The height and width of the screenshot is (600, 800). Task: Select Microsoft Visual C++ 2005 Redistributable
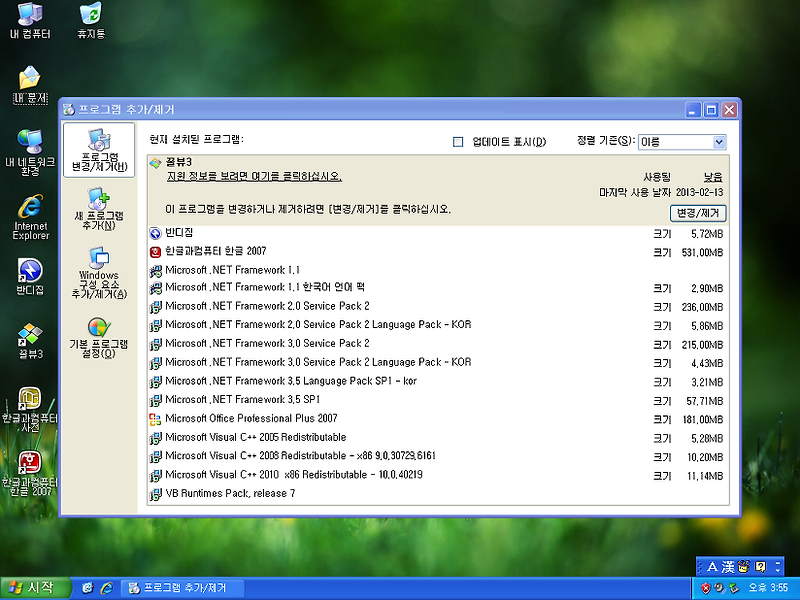pos(438,438)
